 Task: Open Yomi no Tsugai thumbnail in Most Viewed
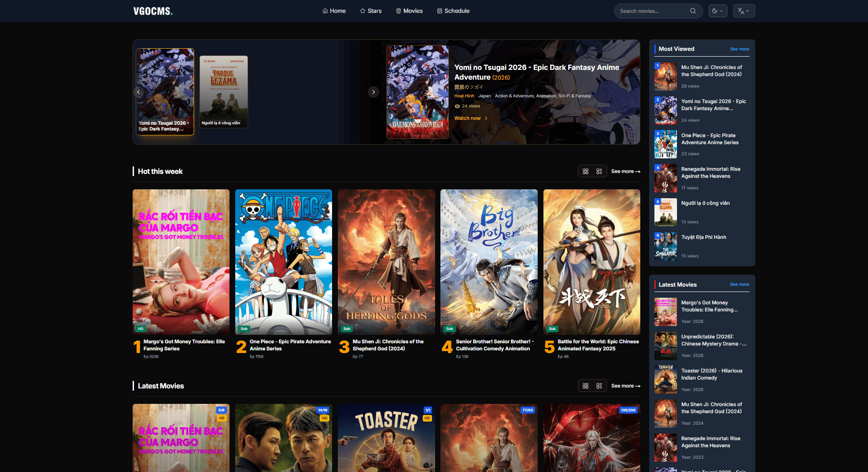pos(665,111)
